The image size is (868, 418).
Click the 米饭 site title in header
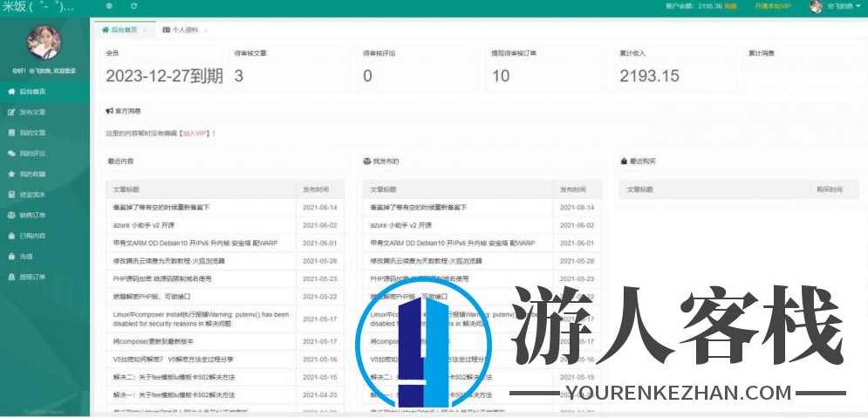click(38, 6)
